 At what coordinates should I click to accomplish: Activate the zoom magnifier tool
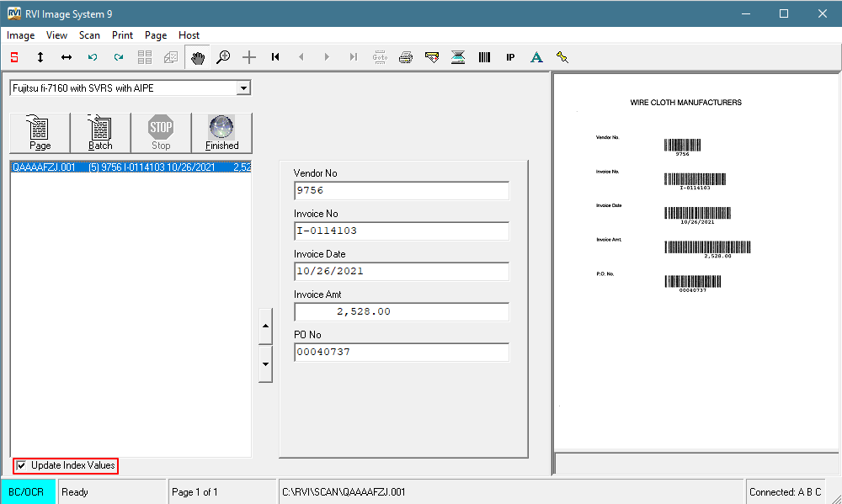[223, 56]
